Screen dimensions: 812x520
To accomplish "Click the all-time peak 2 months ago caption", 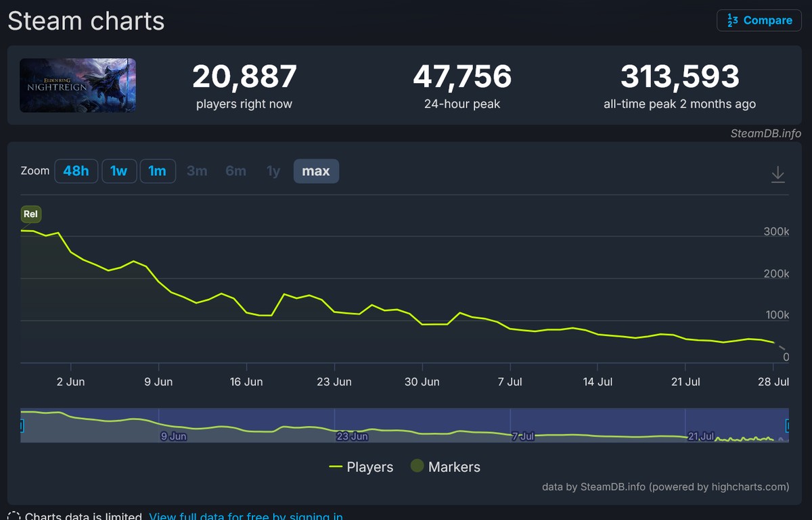I will [680, 104].
